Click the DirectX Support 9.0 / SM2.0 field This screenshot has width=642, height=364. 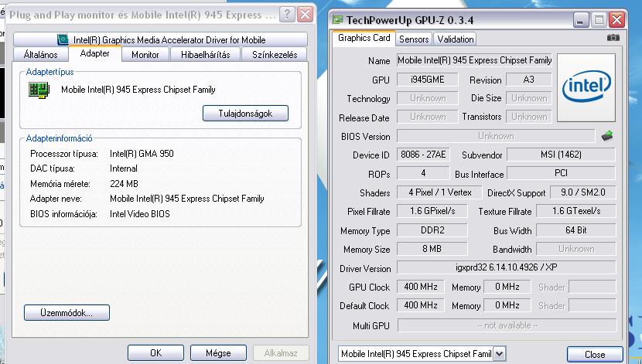pyautogui.click(x=582, y=192)
